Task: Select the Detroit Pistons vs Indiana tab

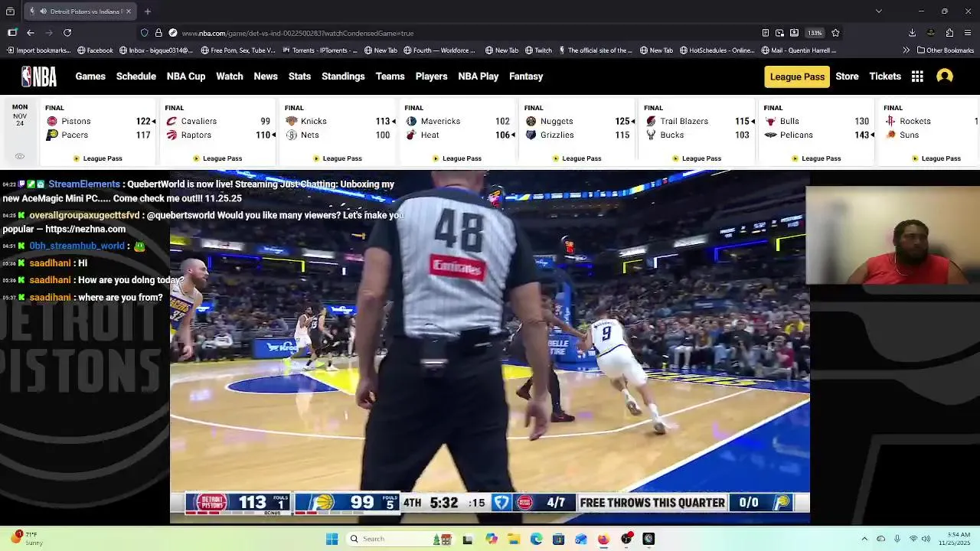Action: [x=80, y=11]
